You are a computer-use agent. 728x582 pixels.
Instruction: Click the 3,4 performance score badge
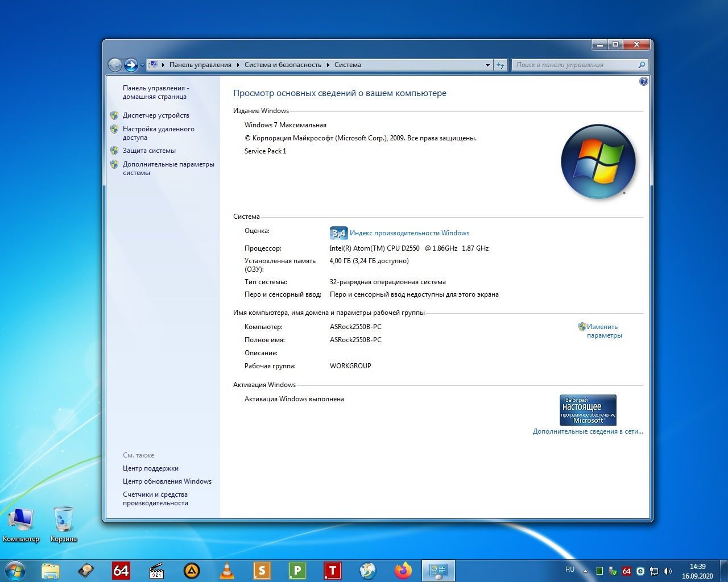coord(338,233)
